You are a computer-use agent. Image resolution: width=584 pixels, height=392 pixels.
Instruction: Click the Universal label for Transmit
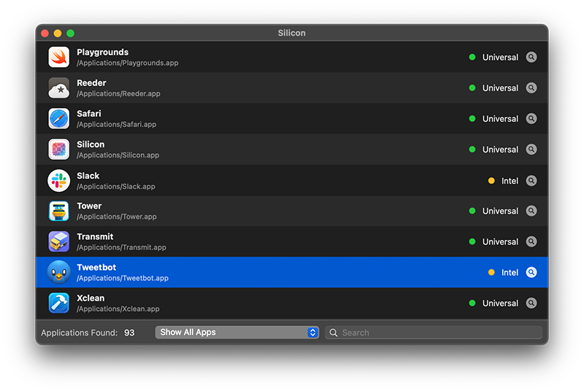pyautogui.click(x=500, y=242)
